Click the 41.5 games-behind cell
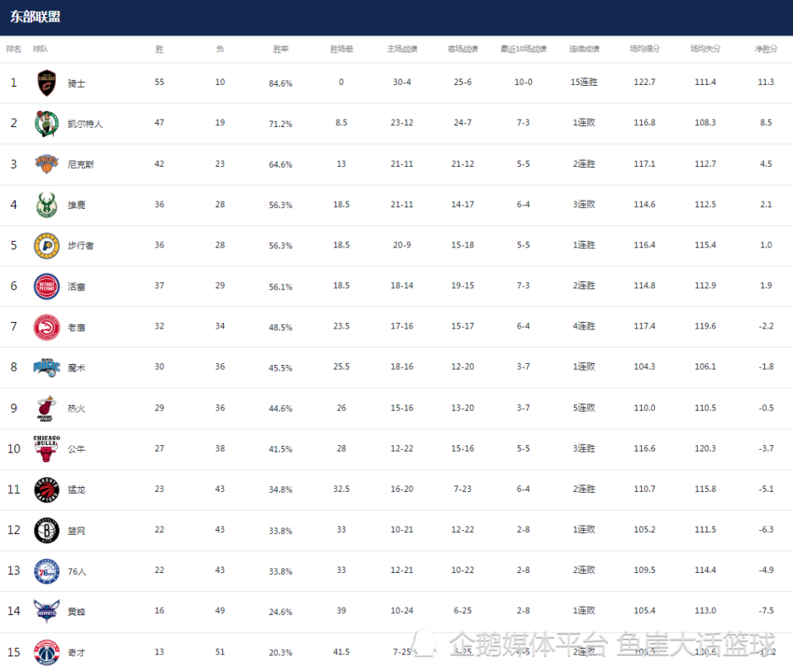Screen dimensions: 793x672 point(341,652)
